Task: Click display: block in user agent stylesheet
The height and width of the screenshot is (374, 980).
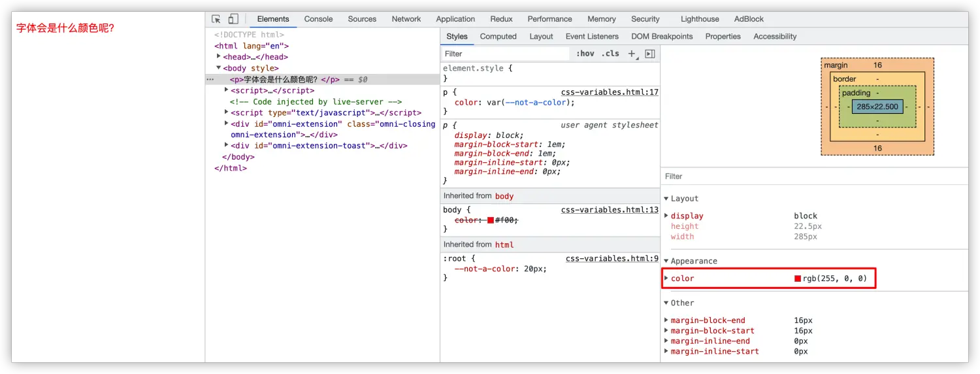Action: click(489, 135)
